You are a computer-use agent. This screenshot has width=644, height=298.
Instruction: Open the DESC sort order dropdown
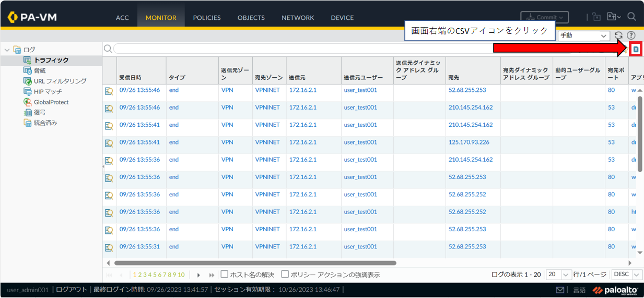pyautogui.click(x=627, y=275)
